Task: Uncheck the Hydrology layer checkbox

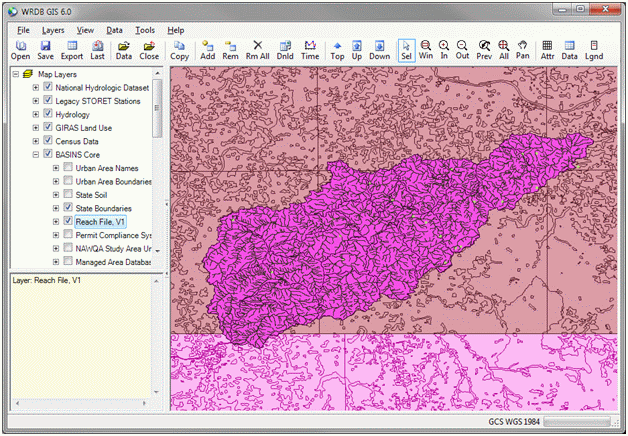Action: tap(48, 115)
